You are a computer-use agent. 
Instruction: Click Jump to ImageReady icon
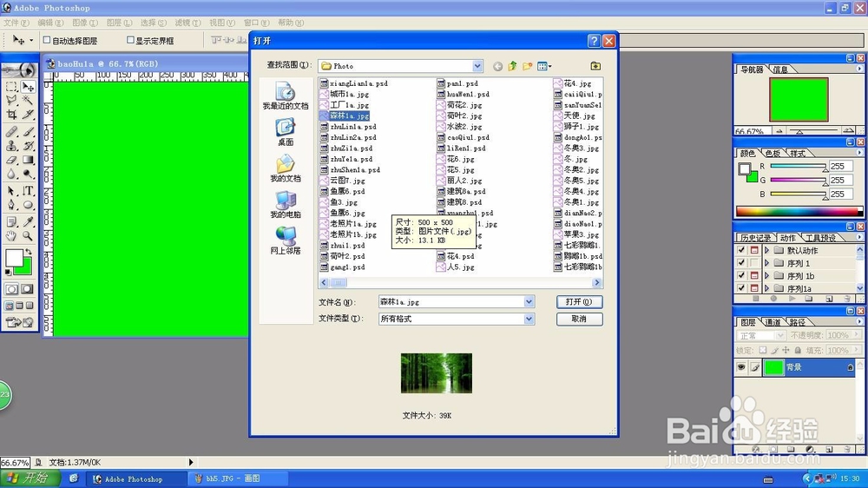coord(19,322)
